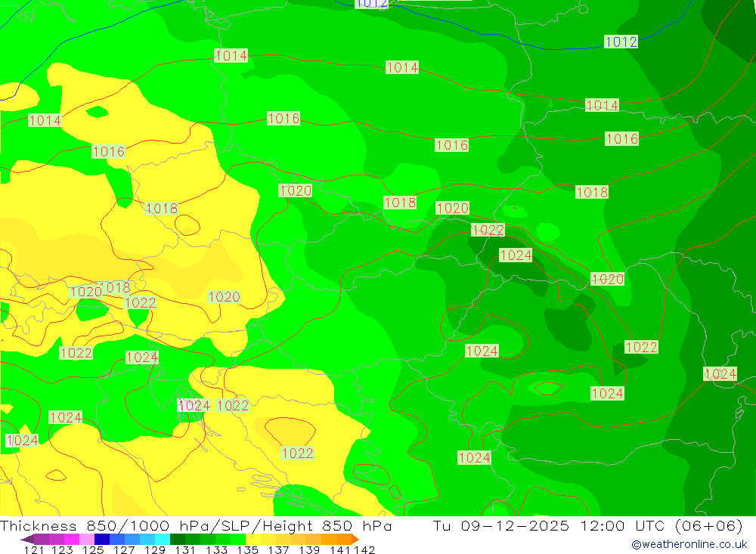Click the (06+06) forecast offset text
The height and width of the screenshot is (554, 756).
(708, 525)
